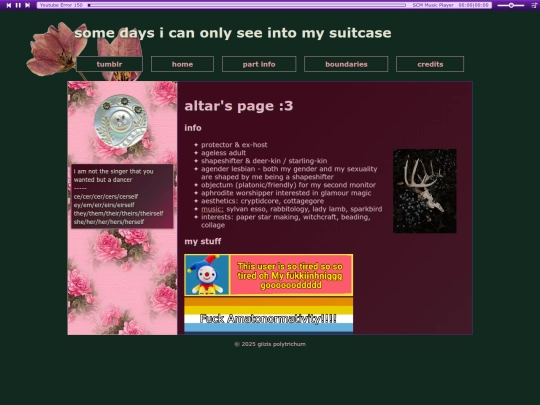Open the tumblr nav button
This screenshot has width=540, height=405.
pos(109,64)
